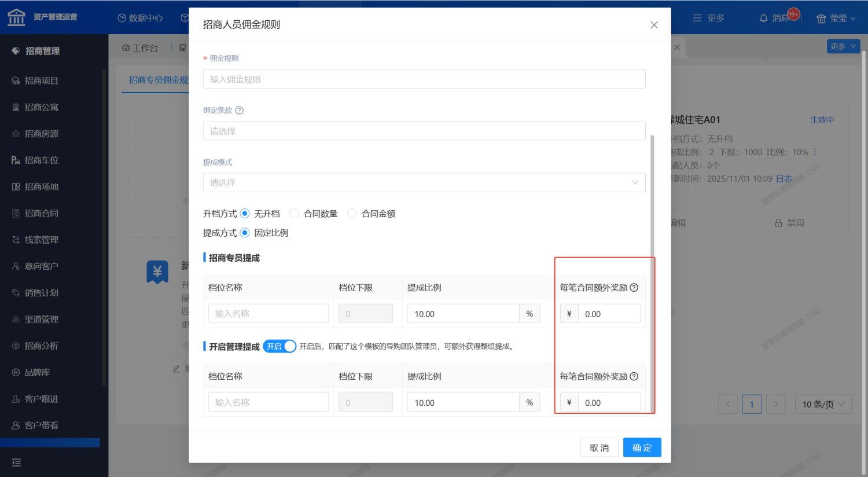Click the 禁用 lock icon on card
This screenshot has width=868, height=477.
[x=778, y=223]
